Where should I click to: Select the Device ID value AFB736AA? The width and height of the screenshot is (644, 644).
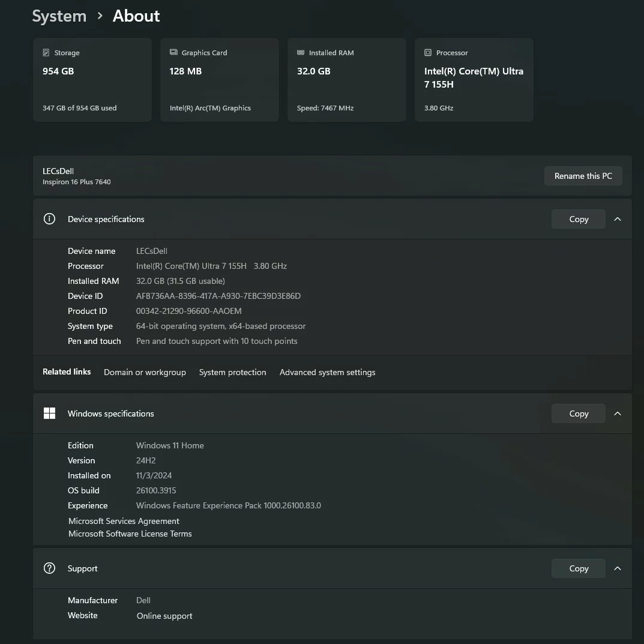click(218, 296)
